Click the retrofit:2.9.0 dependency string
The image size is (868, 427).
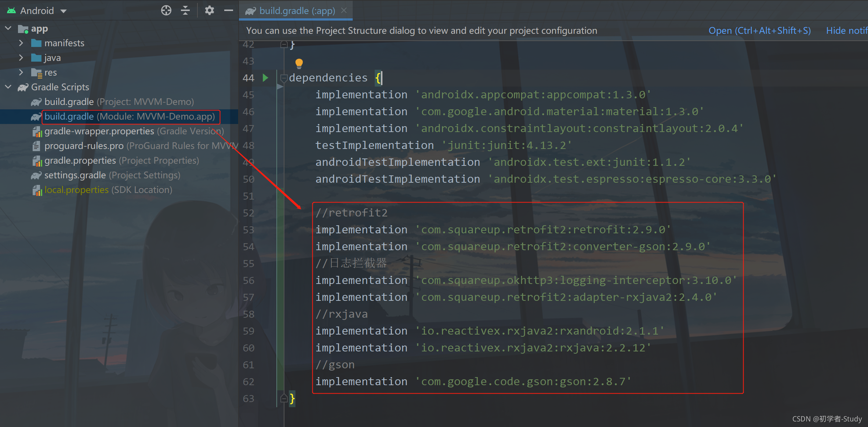pyautogui.click(x=543, y=230)
